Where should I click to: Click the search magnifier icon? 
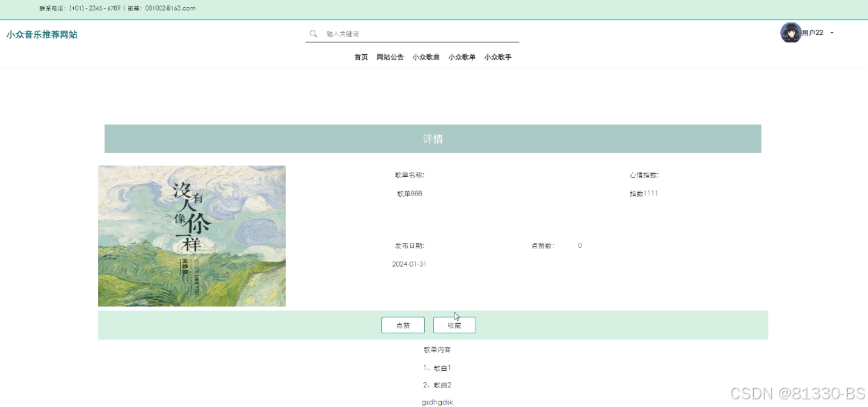[313, 33]
